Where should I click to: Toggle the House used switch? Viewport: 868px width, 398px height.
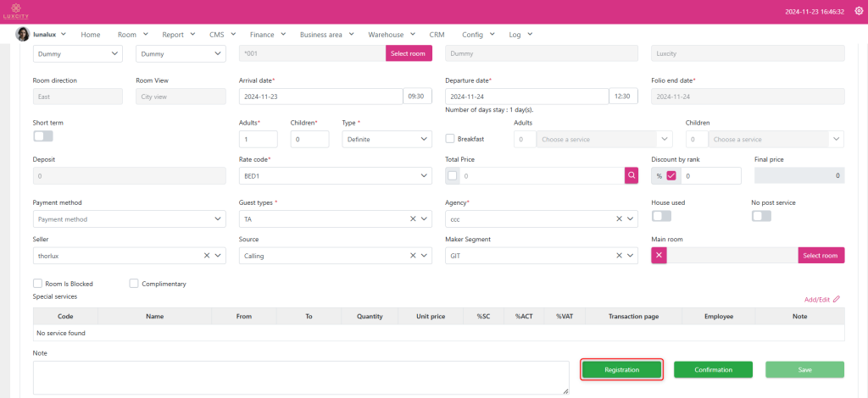pyautogui.click(x=660, y=216)
